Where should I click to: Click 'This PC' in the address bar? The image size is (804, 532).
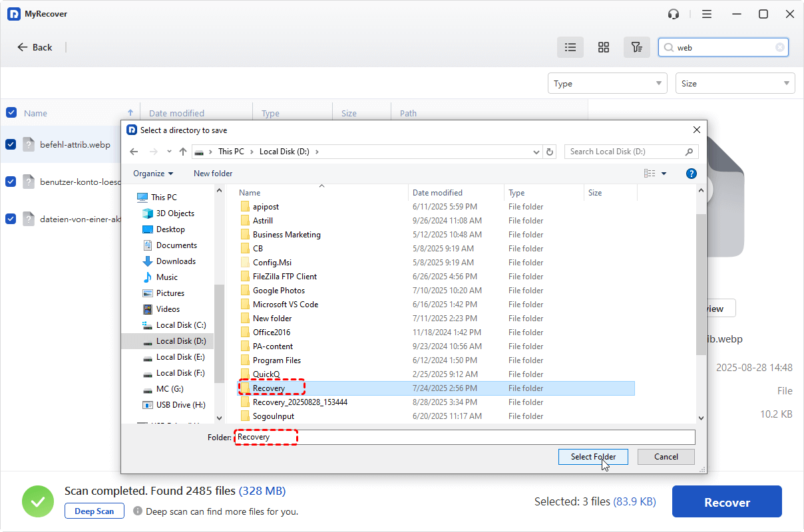click(231, 152)
